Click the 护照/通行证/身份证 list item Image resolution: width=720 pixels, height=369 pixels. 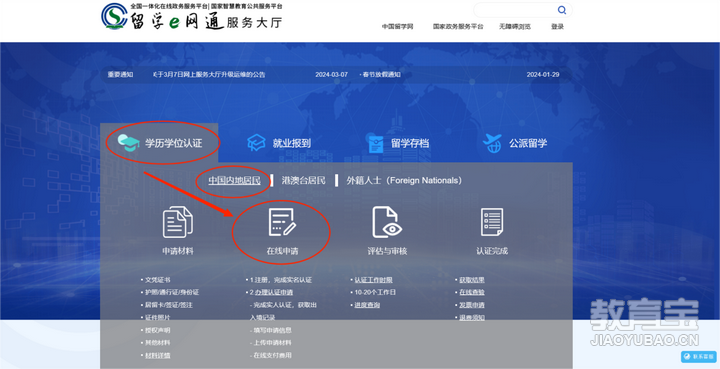point(172,292)
